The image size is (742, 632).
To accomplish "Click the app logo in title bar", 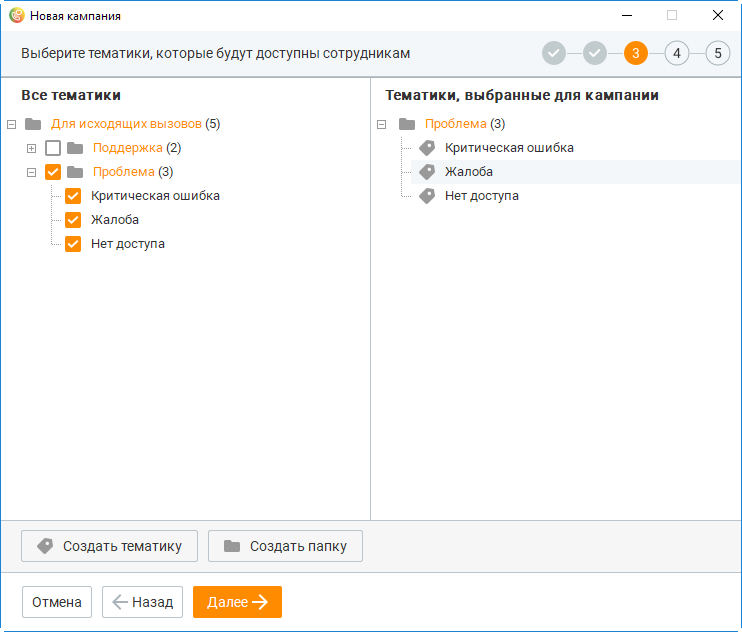I will pos(17,16).
